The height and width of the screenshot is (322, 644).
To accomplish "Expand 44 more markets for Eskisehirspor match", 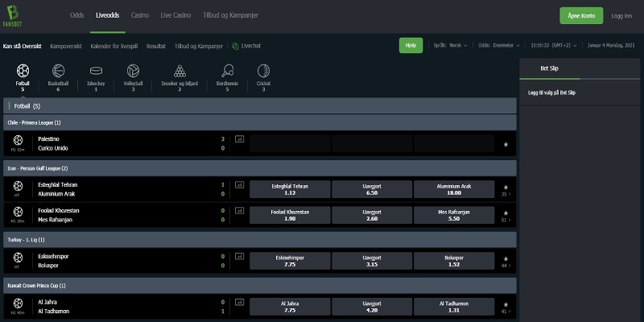I will click(506, 266).
